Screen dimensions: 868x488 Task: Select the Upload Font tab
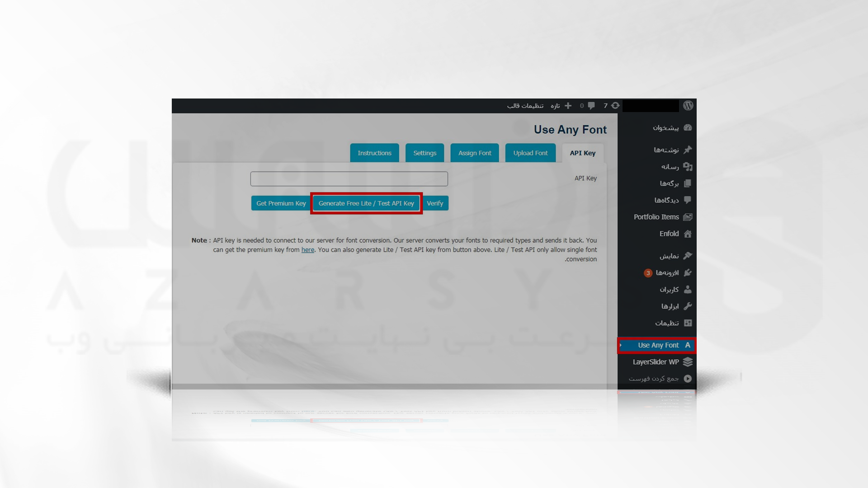(x=531, y=153)
